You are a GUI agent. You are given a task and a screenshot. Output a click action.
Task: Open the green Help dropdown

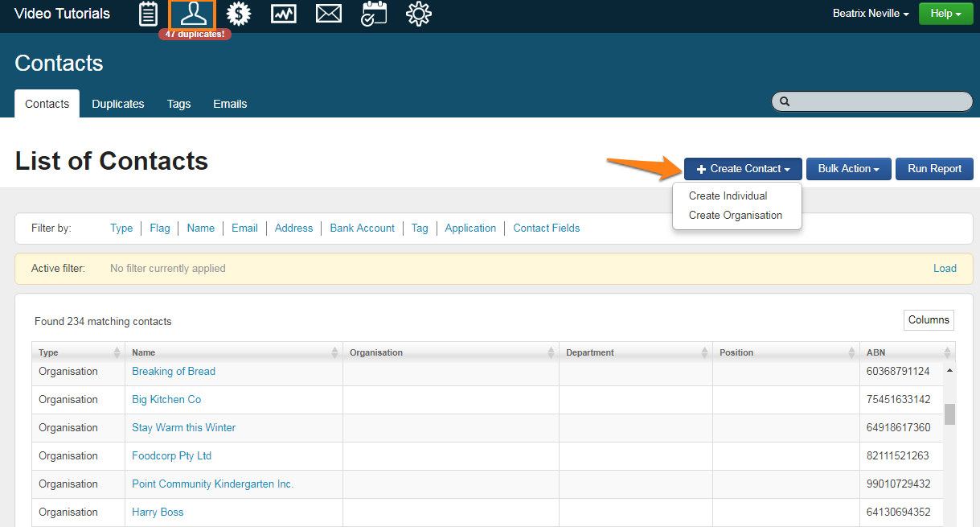pos(945,14)
